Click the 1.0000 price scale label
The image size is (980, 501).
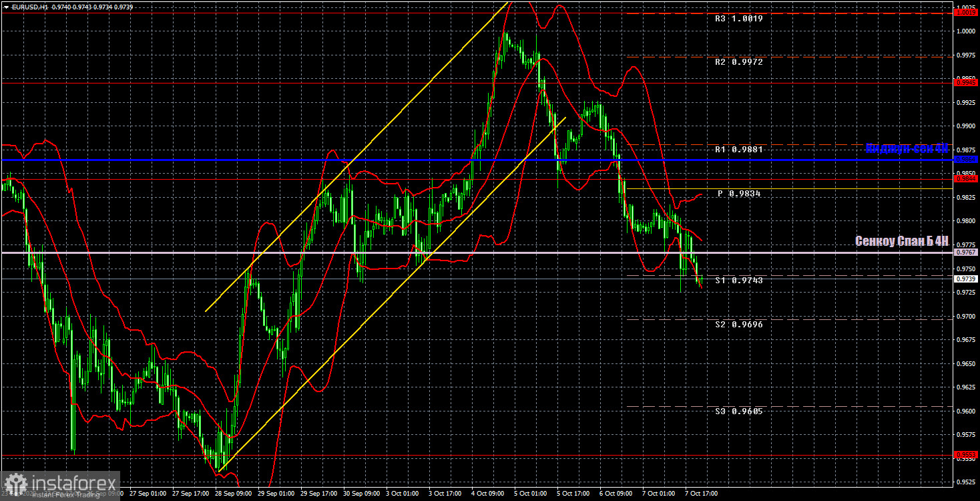pyautogui.click(x=967, y=31)
